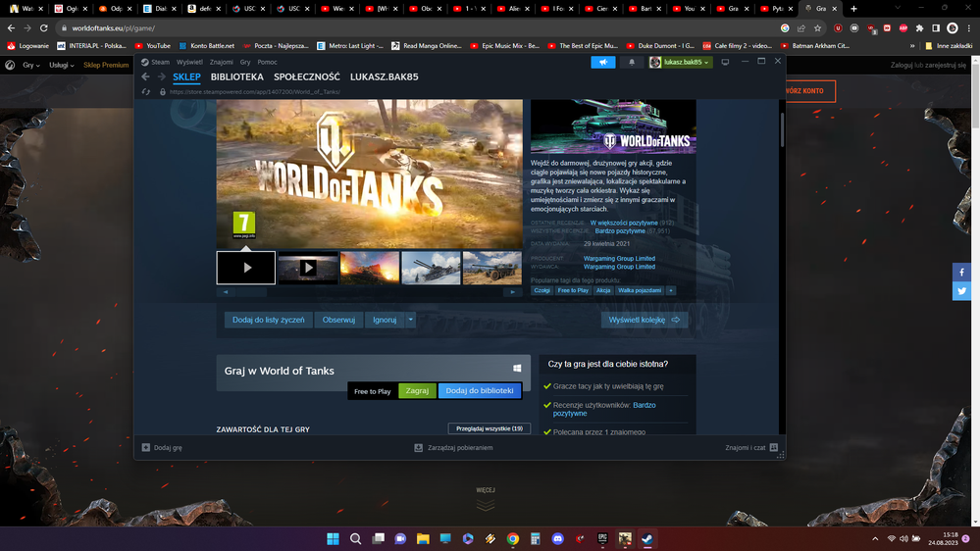Open the AdBlock Plus extension
This screenshot has width=980, height=551.
[903, 28]
